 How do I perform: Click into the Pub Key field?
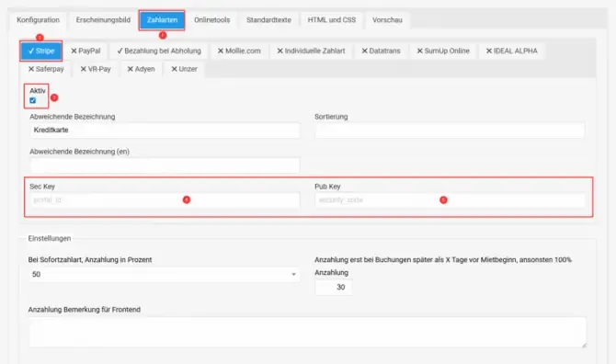tap(450, 199)
